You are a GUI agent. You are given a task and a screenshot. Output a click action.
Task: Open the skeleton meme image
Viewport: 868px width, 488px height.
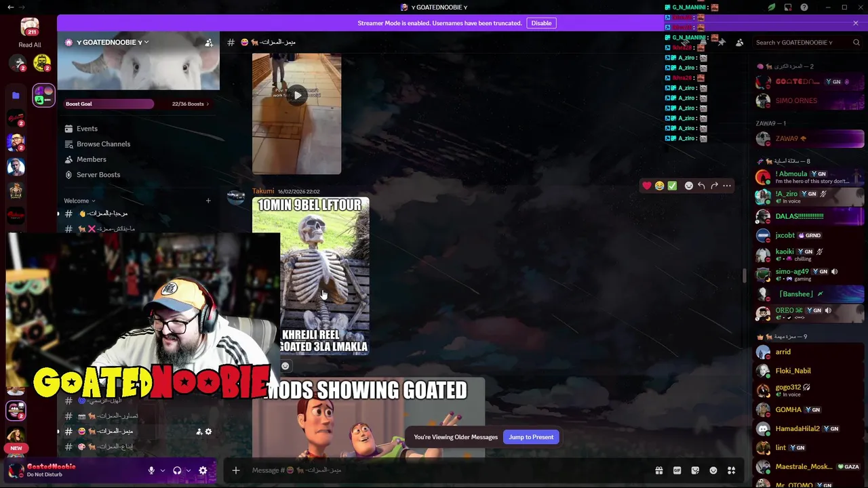tap(311, 276)
